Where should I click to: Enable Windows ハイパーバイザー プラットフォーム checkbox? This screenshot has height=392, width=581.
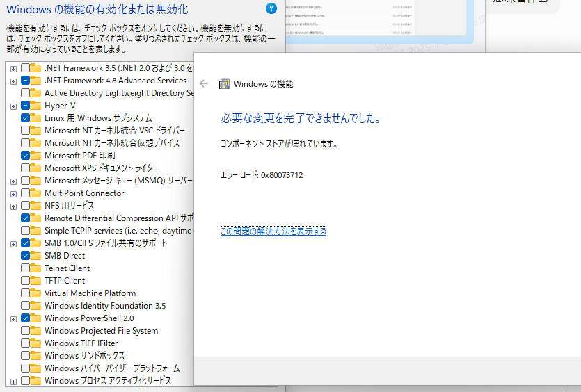pyautogui.click(x=25, y=368)
